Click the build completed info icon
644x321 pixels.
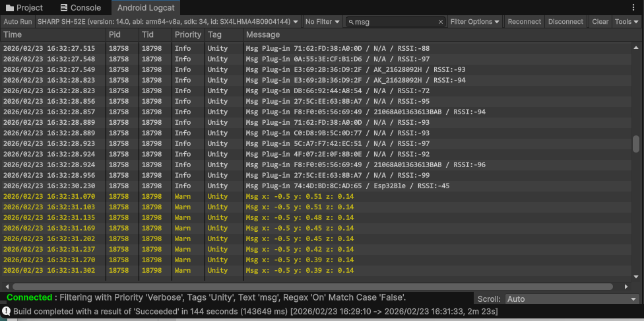[6, 311]
